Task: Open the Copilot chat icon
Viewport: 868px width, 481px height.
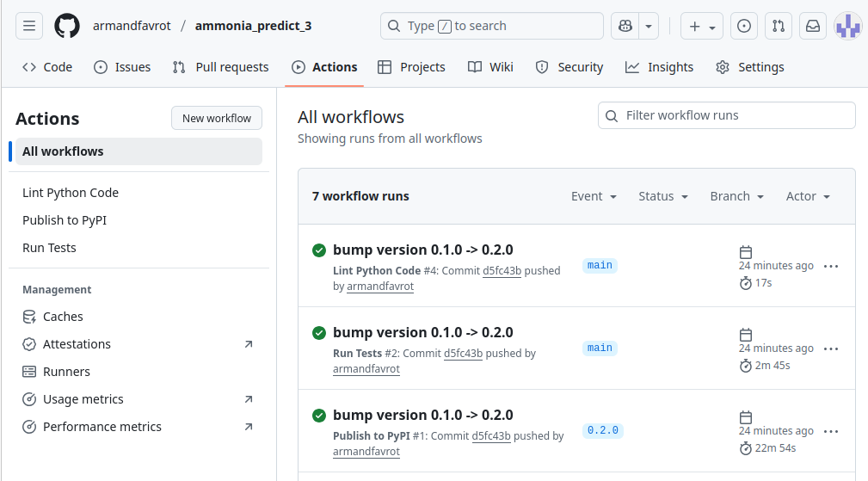Action: pos(625,26)
